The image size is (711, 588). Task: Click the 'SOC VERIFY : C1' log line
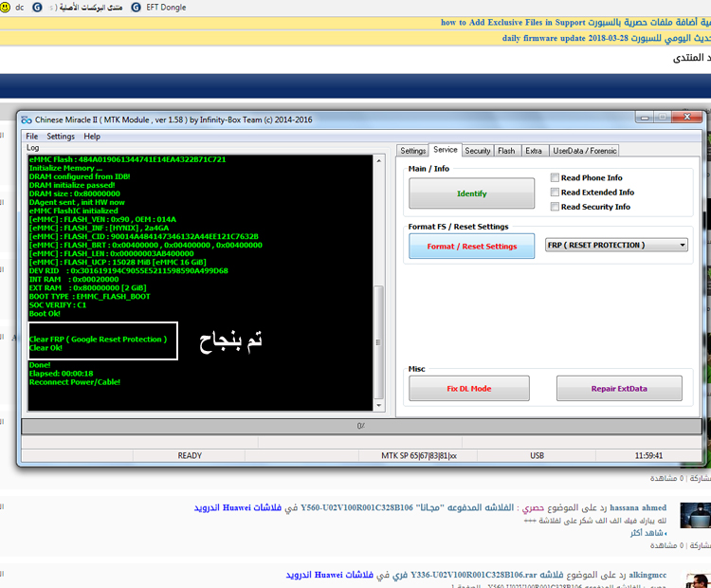click(x=58, y=304)
